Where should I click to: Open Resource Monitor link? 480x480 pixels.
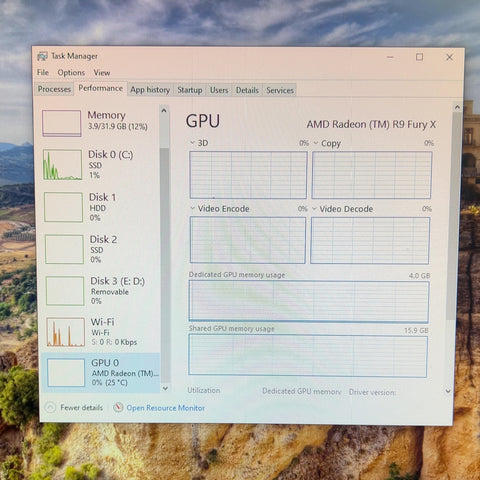[x=165, y=408]
